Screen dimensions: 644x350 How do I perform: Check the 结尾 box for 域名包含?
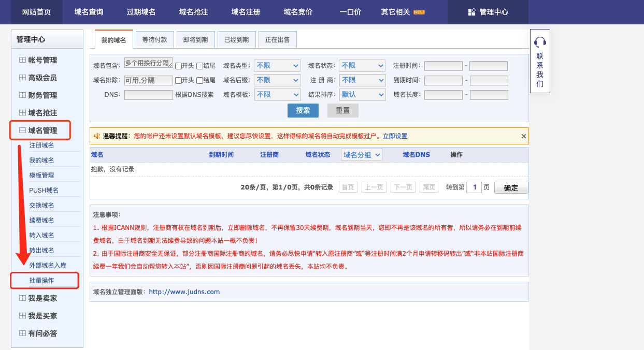(199, 66)
